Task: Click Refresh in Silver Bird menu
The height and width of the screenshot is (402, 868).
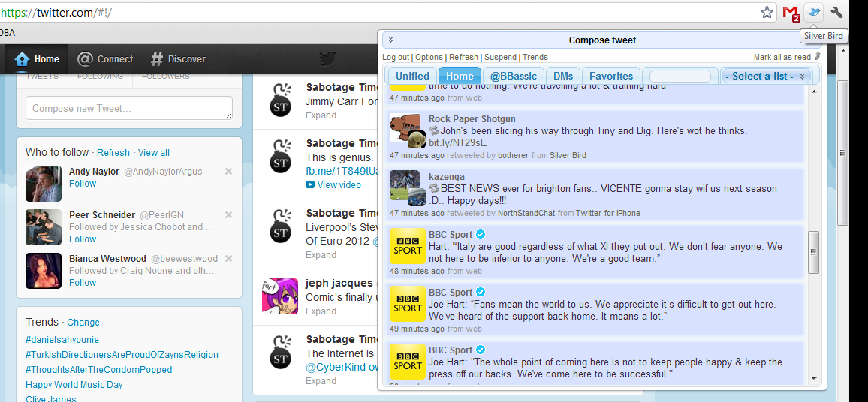Action: tap(463, 57)
